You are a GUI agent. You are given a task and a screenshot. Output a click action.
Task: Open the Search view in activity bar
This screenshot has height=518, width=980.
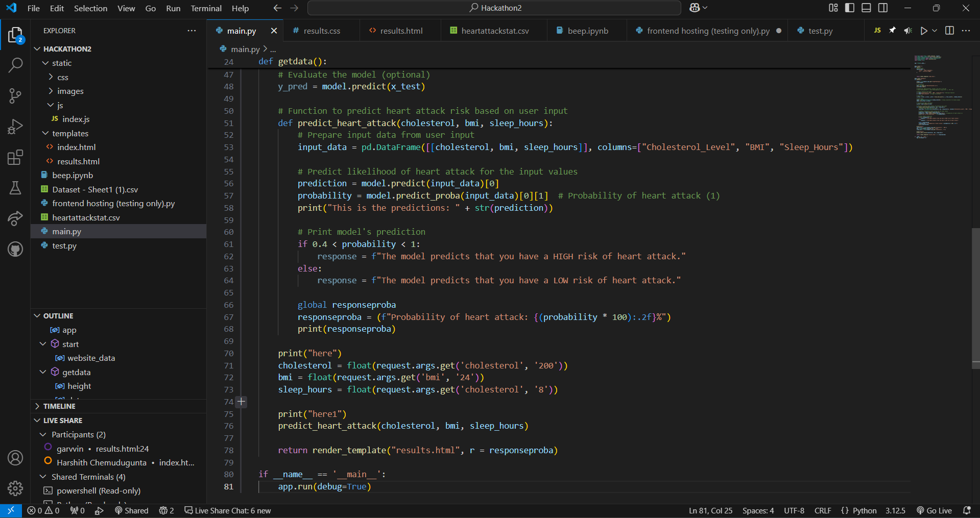coord(15,65)
